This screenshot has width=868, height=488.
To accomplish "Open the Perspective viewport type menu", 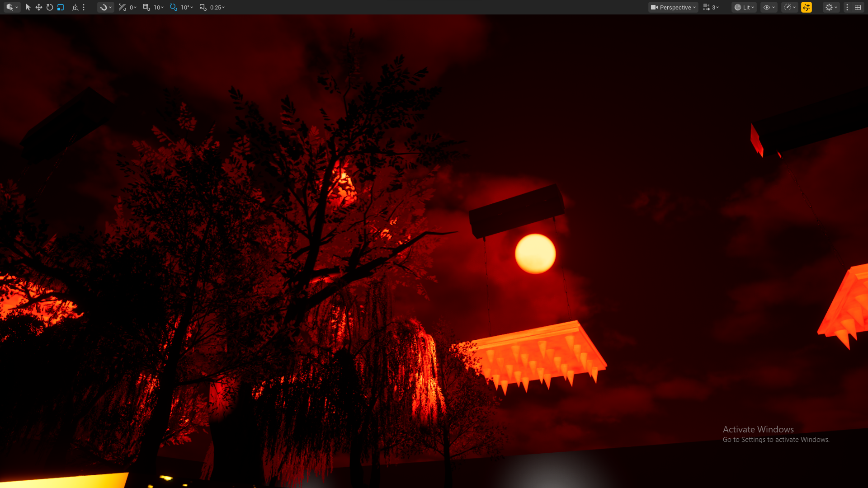I will pos(673,7).
